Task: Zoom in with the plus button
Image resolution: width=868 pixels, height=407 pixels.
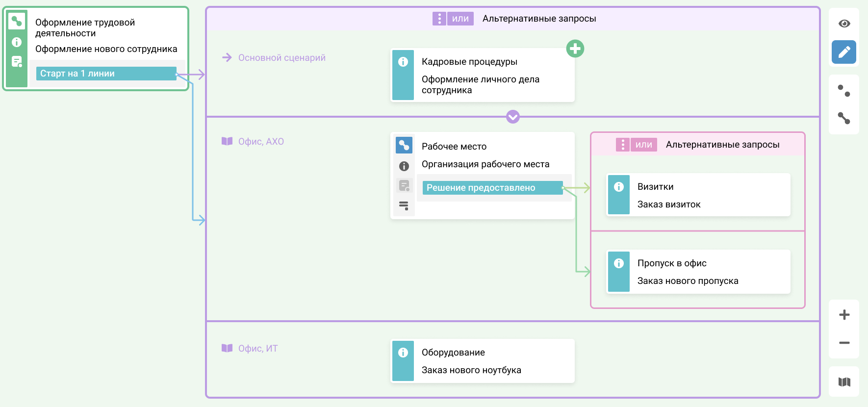Action: (844, 315)
